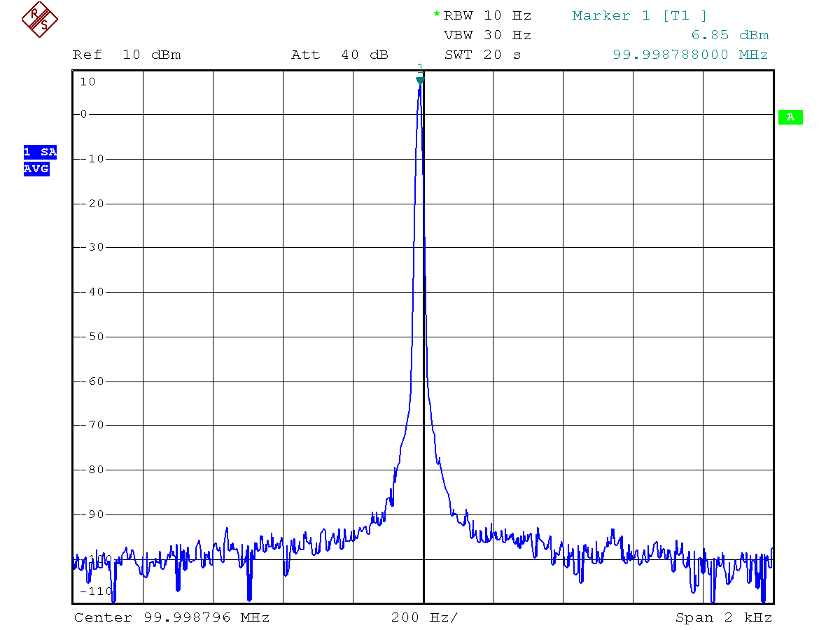Screen dimensions: 840x630
Task: Click the green screen A indicator
Action: click(790, 117)
